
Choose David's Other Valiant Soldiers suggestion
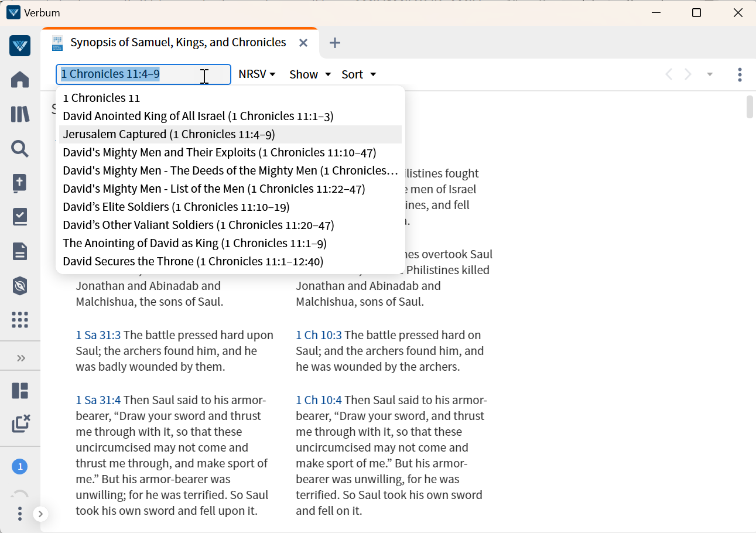point(230,225)
